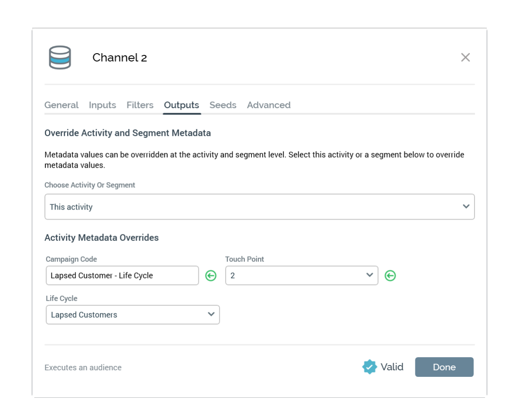Revert the Touch Point override

pyautogui.click(x=390, y=276)
